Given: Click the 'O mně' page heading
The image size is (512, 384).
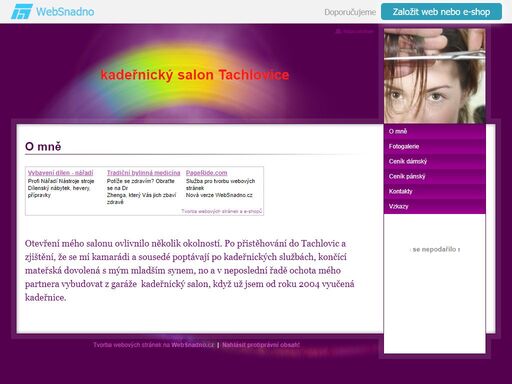Looking at the screenshot, I should pos(43,146).
